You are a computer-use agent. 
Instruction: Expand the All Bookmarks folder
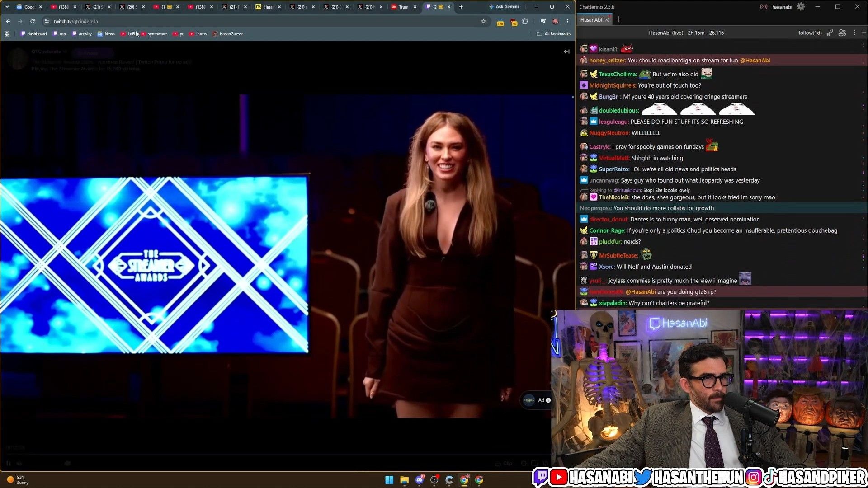point(553,34)
